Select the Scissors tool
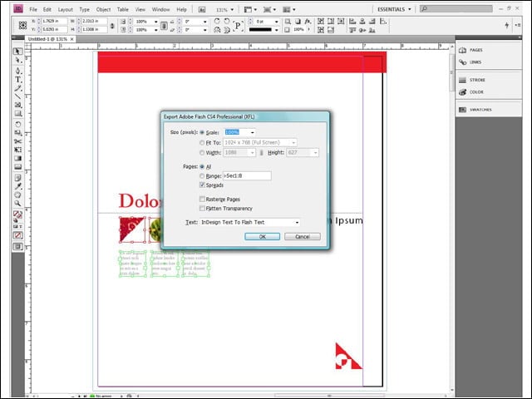This screenshot has height=399, width=532. tap(17, 141)
